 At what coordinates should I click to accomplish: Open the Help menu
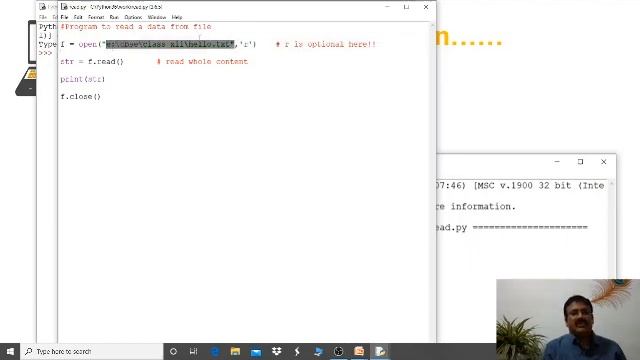coord(177,17)
